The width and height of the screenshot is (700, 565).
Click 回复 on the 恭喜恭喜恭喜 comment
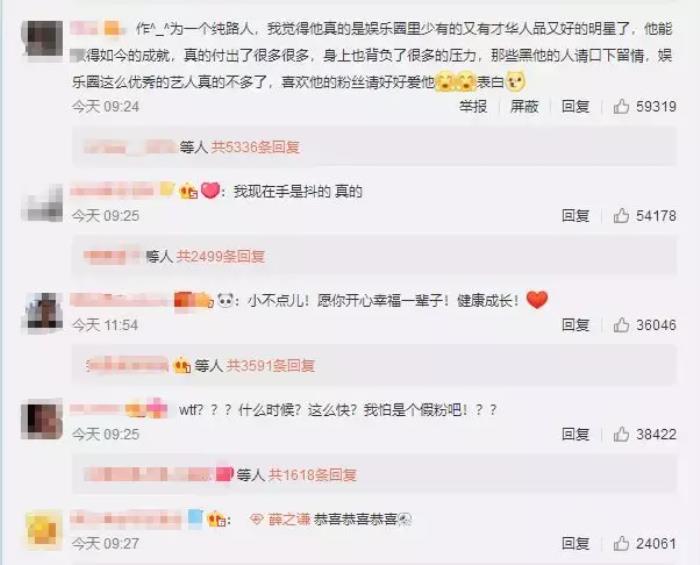(575, 544)
